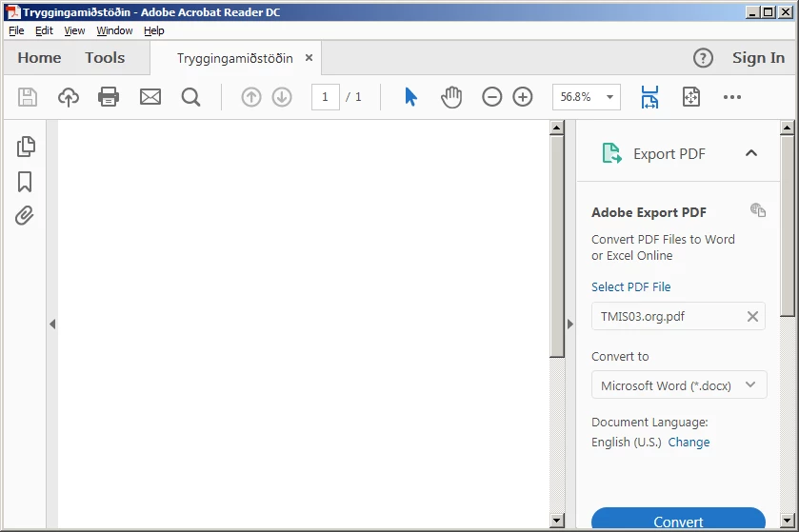Maximize the Acrobat Reader window
Image resolution: width=799 pixels, height=532 pixels.
pyautogui.click(x=769, y=12)
